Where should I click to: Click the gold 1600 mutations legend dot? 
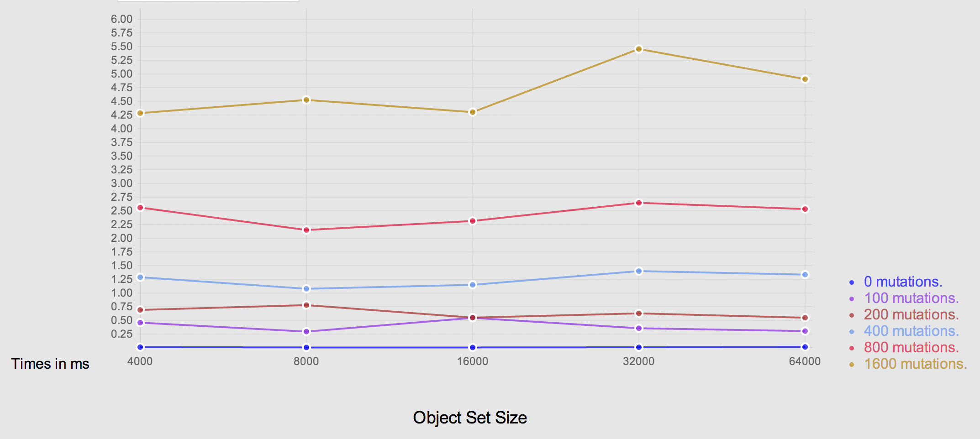[852, 364]
